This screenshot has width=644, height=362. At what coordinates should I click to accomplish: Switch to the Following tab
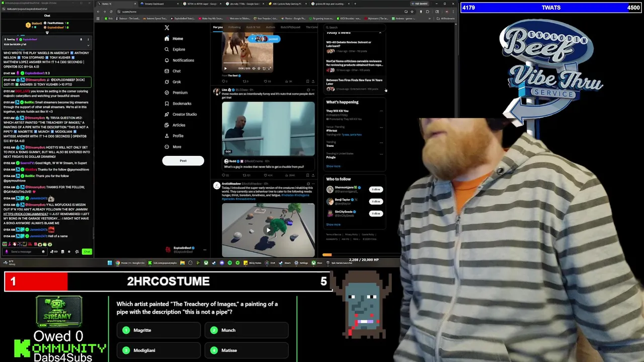(x=234, y=27)
